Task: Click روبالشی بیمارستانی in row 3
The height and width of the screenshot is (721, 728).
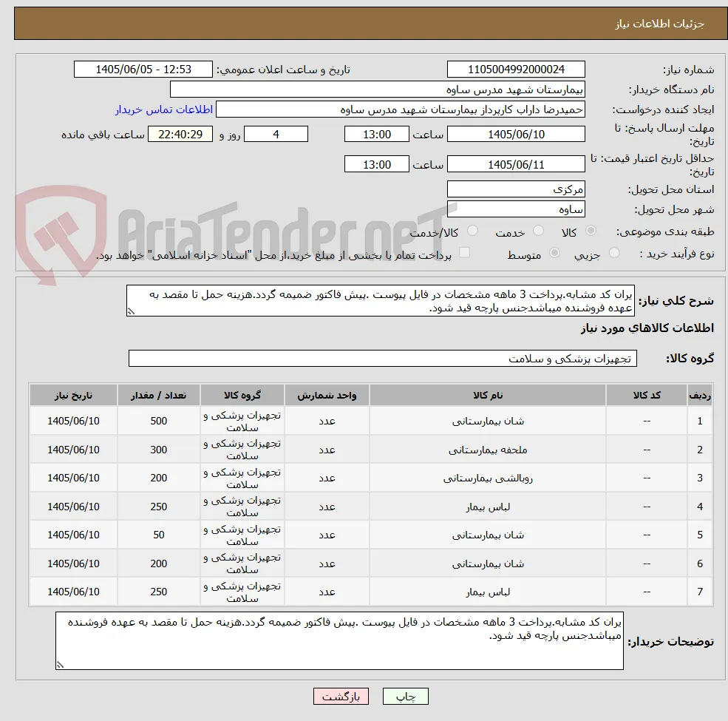Action: pyautogui.click(x=488, y=478)
